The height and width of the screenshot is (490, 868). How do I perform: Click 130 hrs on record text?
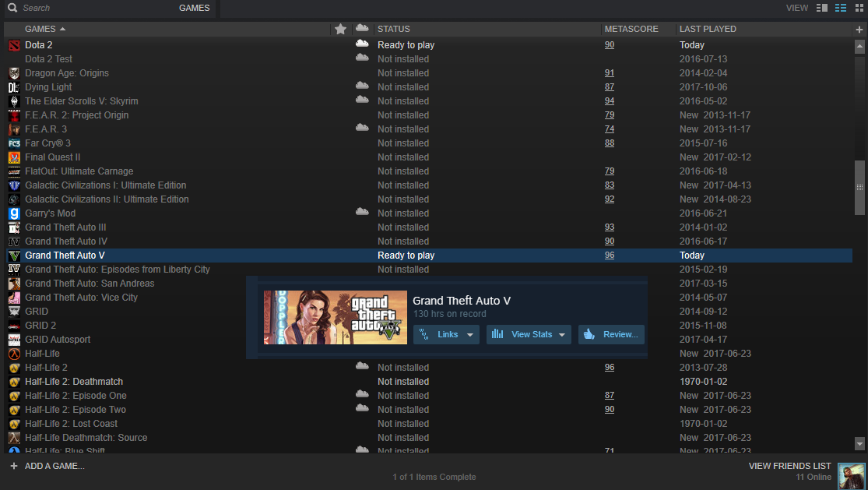tap(449, 314)
